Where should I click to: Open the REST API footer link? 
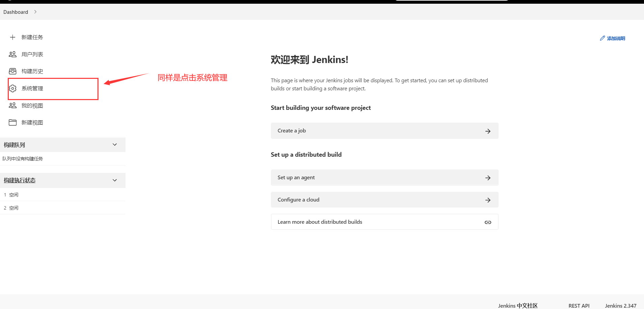[x=579, y=306]
